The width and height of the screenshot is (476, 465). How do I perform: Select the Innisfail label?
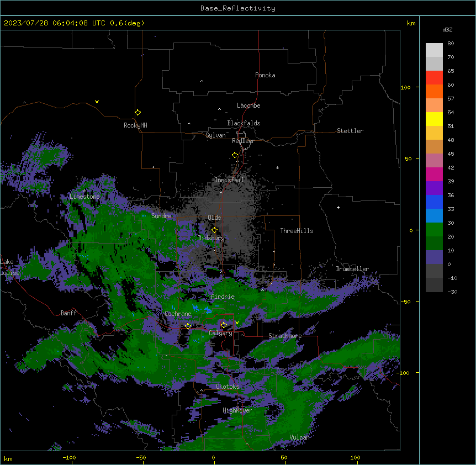(229, 180)
